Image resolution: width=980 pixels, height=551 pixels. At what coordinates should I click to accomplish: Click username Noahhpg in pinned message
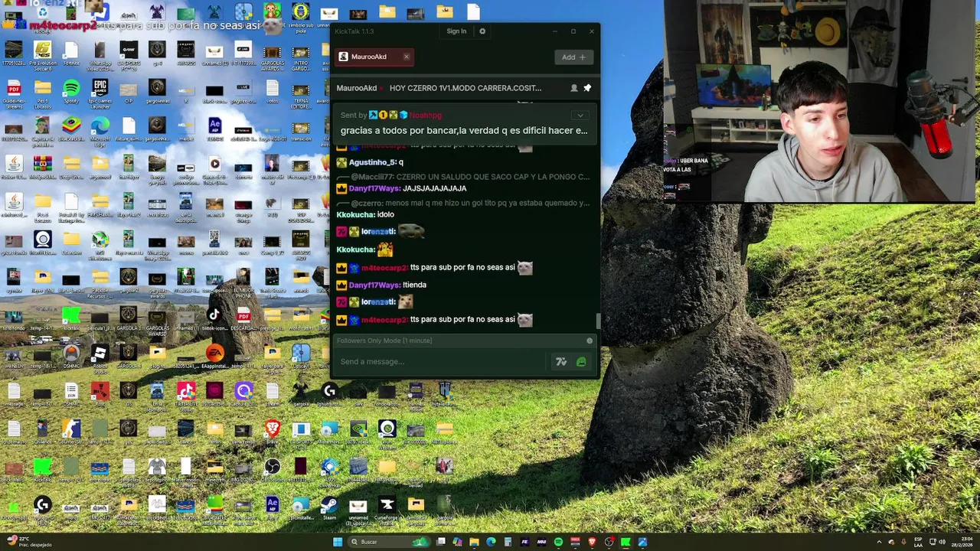[x=425, y=115]
